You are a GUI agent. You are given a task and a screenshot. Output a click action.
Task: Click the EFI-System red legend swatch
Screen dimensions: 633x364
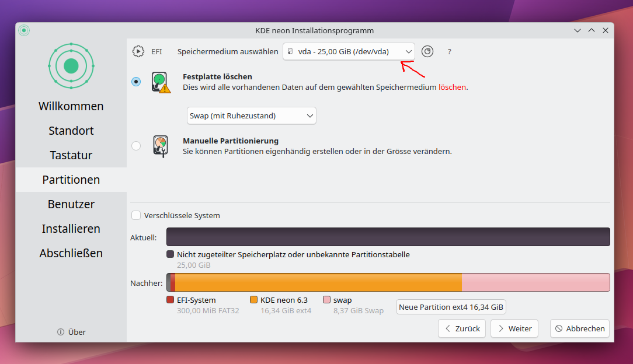point(171,299)
